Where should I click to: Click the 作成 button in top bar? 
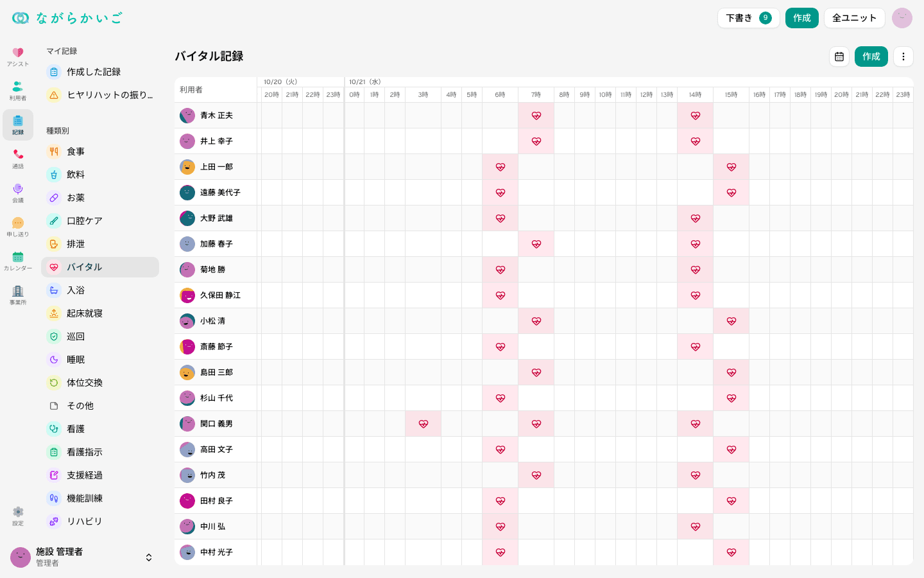pyautogui.click(x=801, y=18)
